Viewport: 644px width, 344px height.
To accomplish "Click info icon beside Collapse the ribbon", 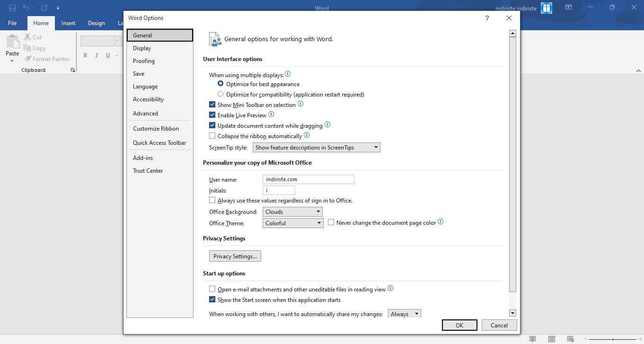I will (x=306, y=135).
